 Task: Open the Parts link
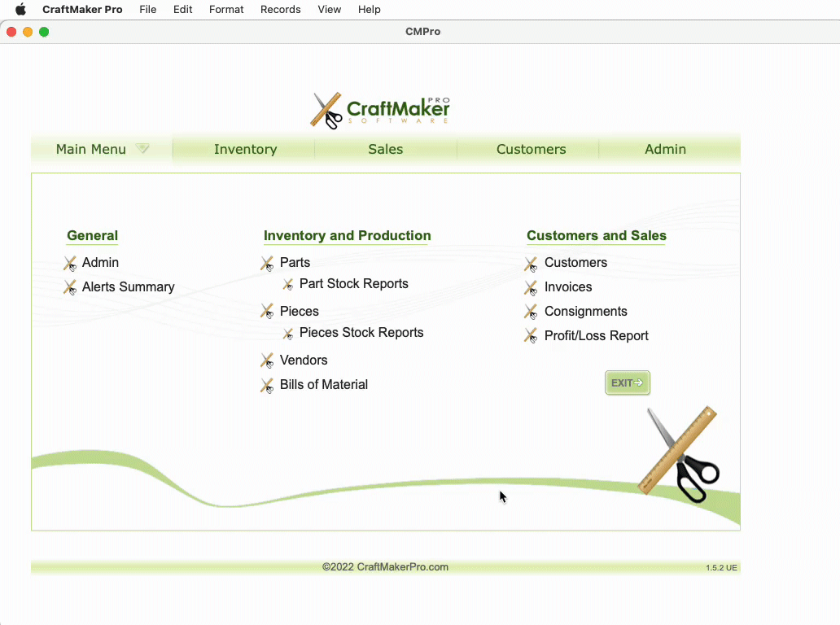(295, 262)
